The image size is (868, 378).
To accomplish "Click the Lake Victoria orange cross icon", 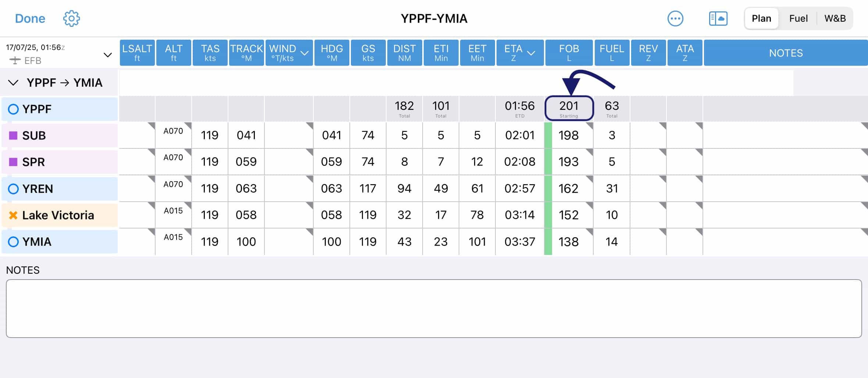I will click(x=13, y=215).
